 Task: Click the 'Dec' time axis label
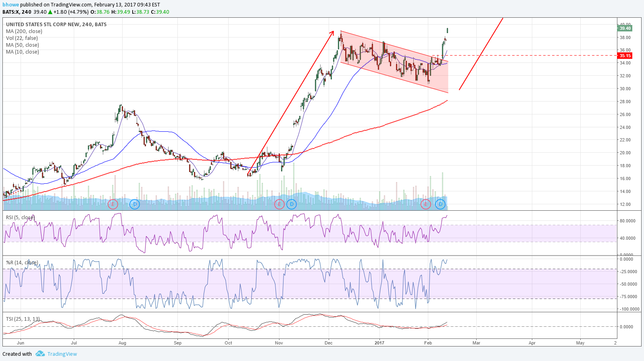pyautogui.click(x=328, y=343)
